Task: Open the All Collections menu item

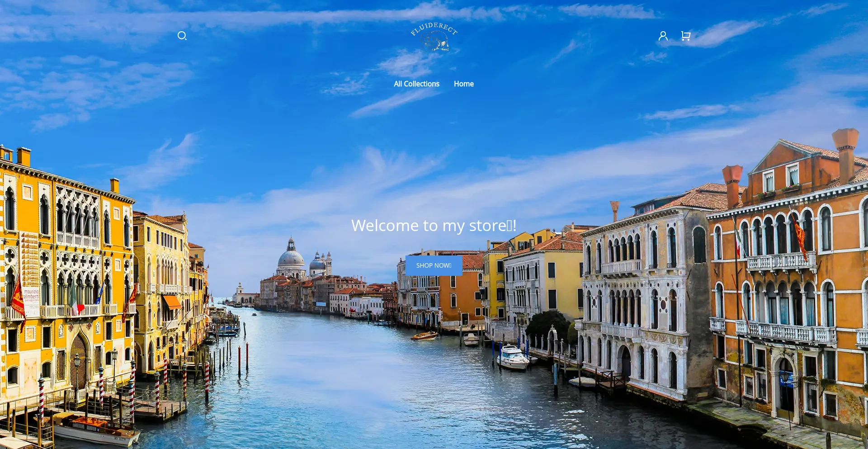Action: pos(416,84)
